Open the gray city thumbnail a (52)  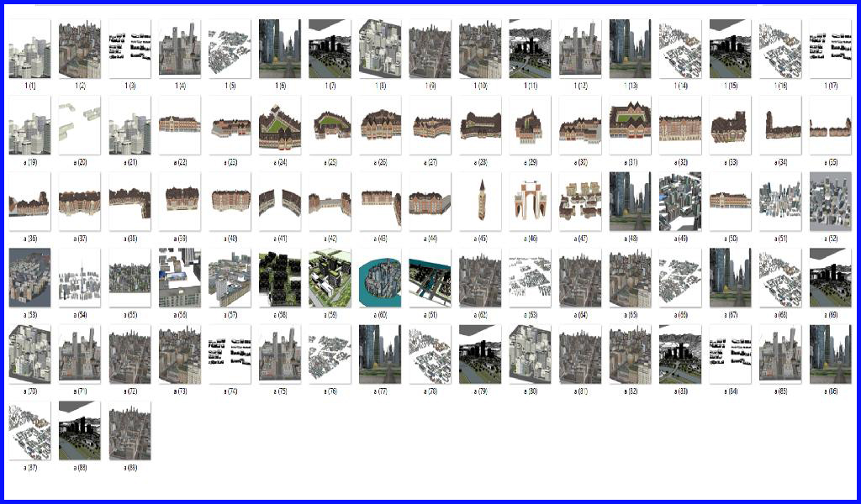click(831, 202)
